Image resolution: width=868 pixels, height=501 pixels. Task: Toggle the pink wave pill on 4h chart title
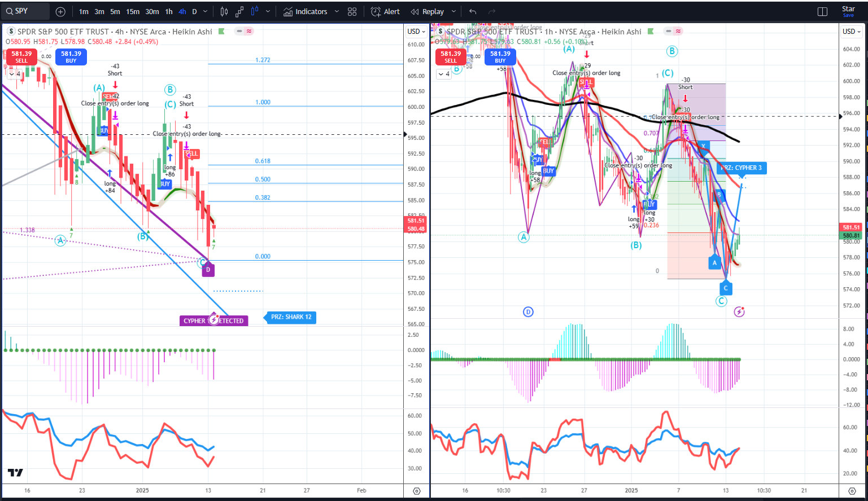point(249,32)
